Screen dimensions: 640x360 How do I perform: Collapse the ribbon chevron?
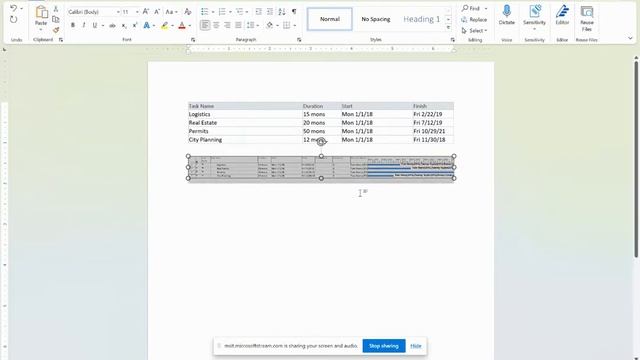630,38
